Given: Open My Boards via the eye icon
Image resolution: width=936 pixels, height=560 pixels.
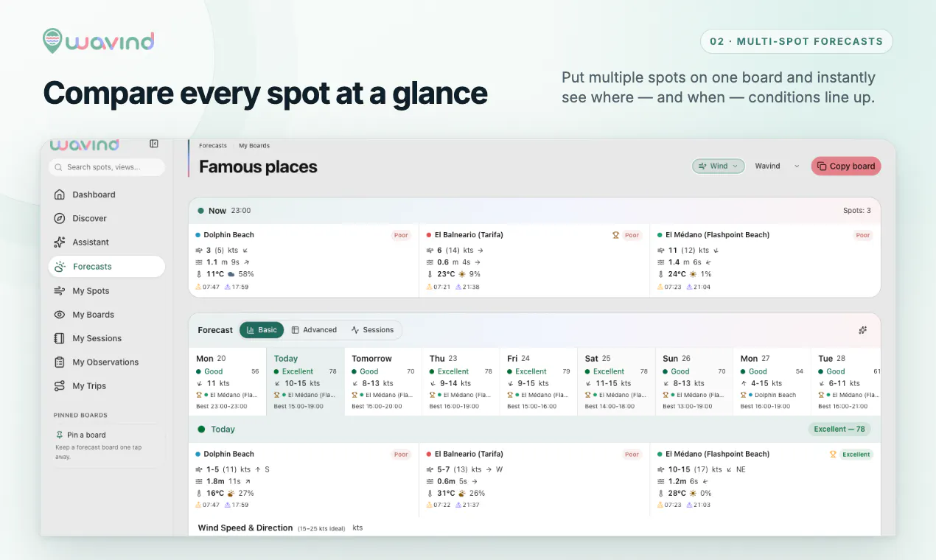Looking at the screenshot, I should (60, 315).
